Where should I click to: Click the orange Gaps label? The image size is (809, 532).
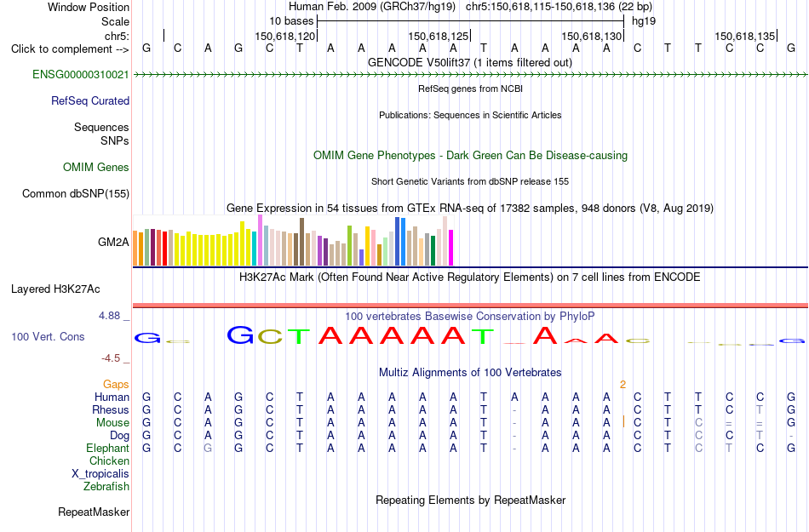tap(116, 385)
